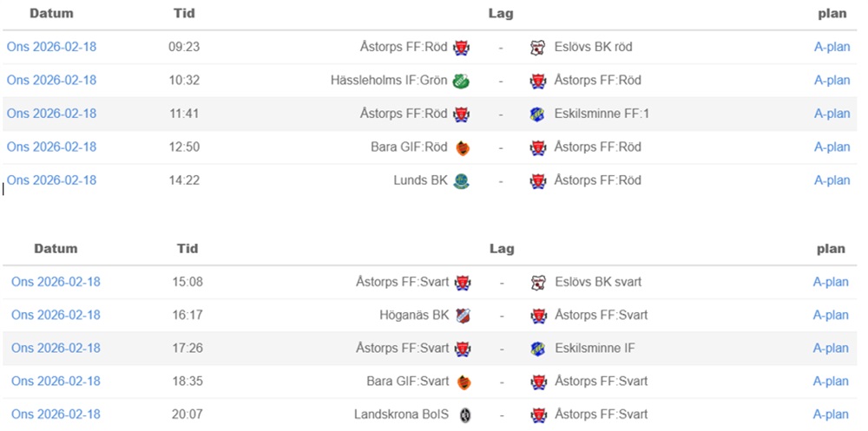Click the Eslövs BK röd team logo

click(x=538, y=48)
